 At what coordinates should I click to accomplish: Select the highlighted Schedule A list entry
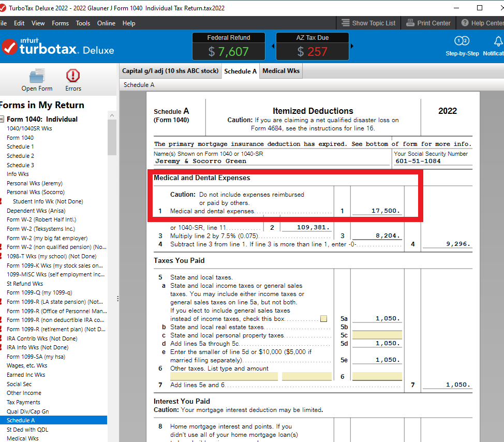[x=53, y=420]
